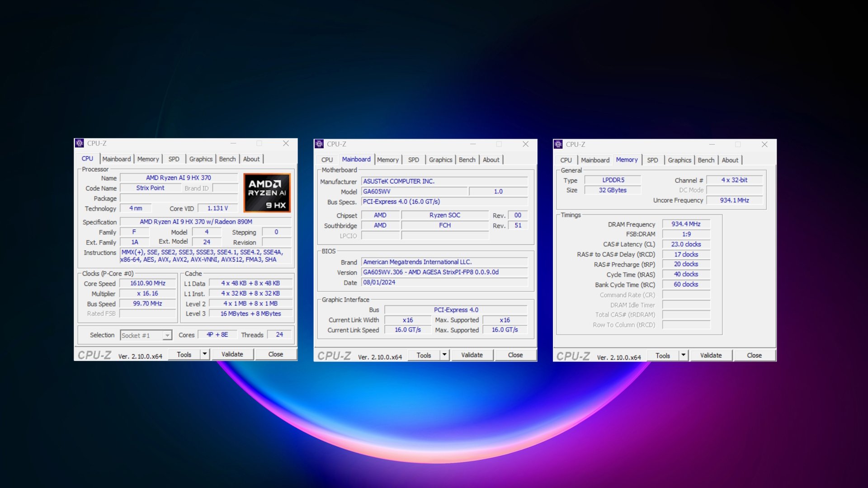The image size is (868, 488).
Task: Open About tab in the right window
Action: point(730,160)
